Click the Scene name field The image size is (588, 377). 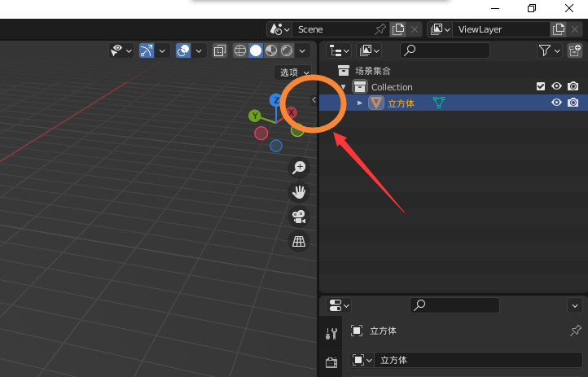click(x=331, y=29)
